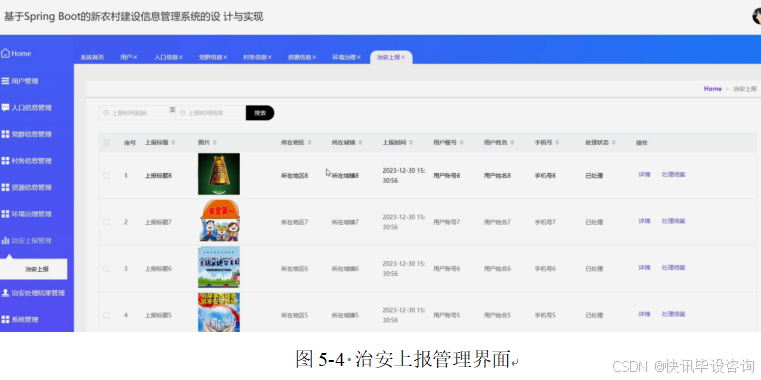This screenshot has height=380, width=761.
Task: Open 党群信息管理 via its grid icon
Action: (x=5, y=134)
